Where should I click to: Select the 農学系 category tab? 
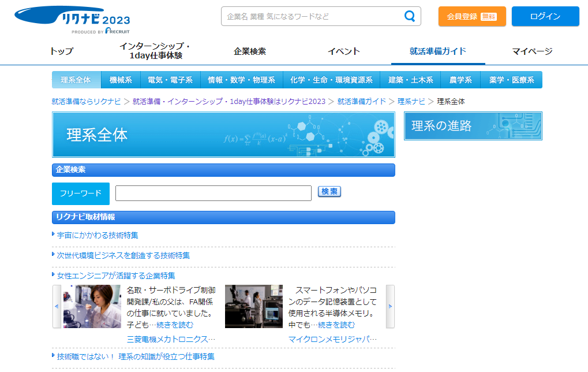[x=461, y=80]
